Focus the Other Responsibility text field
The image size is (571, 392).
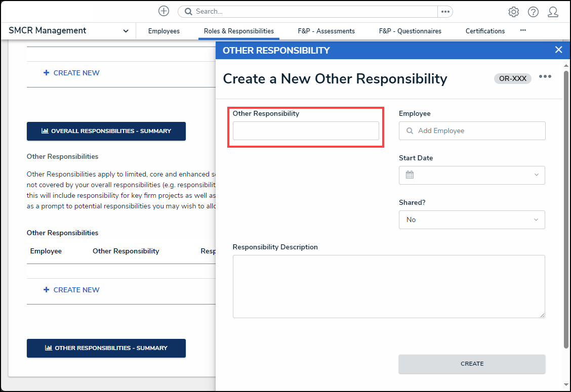(306, 130)
